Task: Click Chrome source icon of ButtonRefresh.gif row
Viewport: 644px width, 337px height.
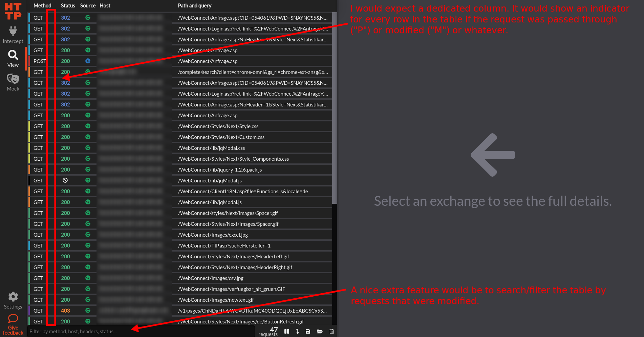Action: click(88, 321)
